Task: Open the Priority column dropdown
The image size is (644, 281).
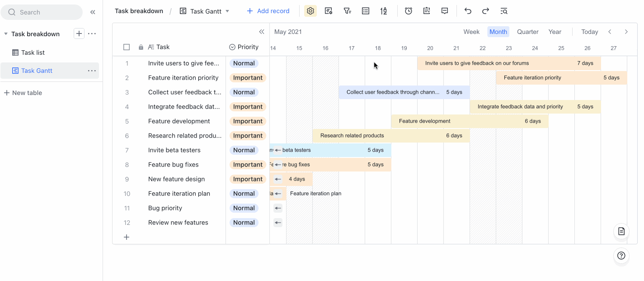Action: pyautogui.click(x=232, y=47)
